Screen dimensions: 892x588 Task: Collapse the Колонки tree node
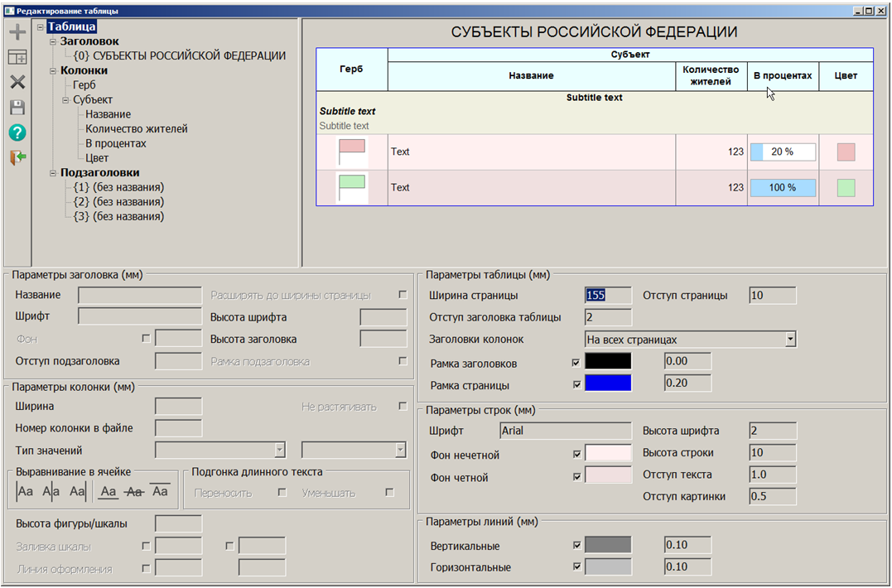click(53, 71)
